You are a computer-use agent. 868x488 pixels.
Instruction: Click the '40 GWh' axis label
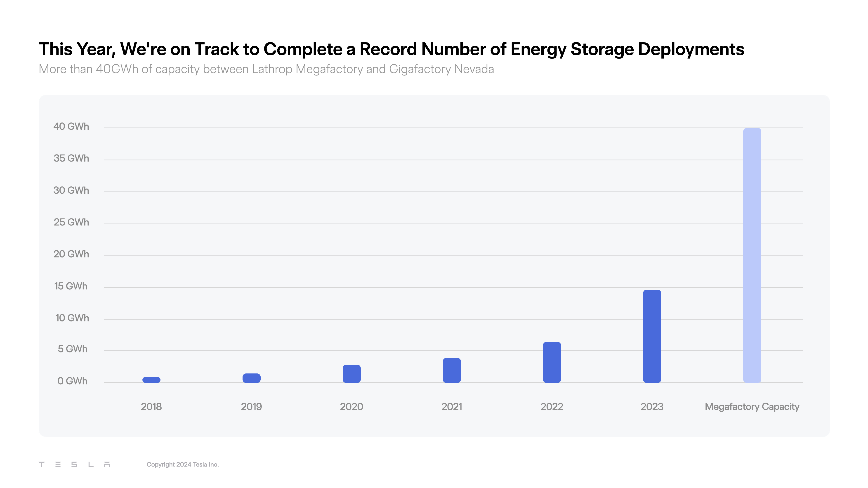[x=71, y=126]
